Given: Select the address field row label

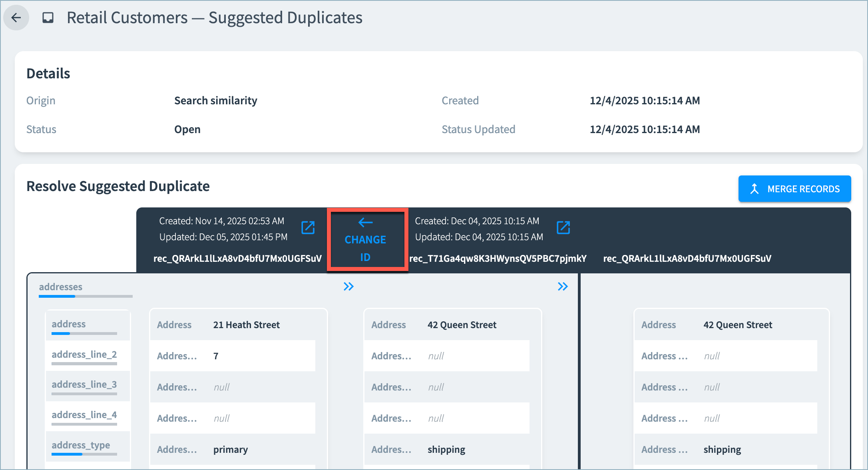Looking at the screenshot, I should tap(69, 324).
